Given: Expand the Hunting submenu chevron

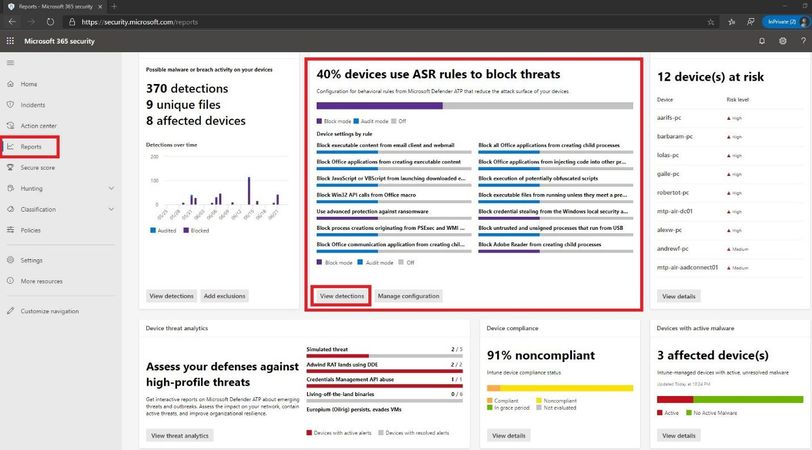Looking at the screenshot, I should click(111, 188).
